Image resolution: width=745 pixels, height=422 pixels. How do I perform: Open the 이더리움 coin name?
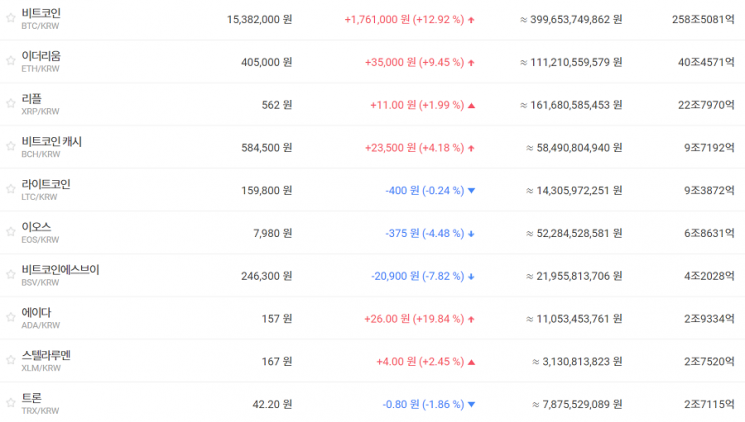click(41, 56)
